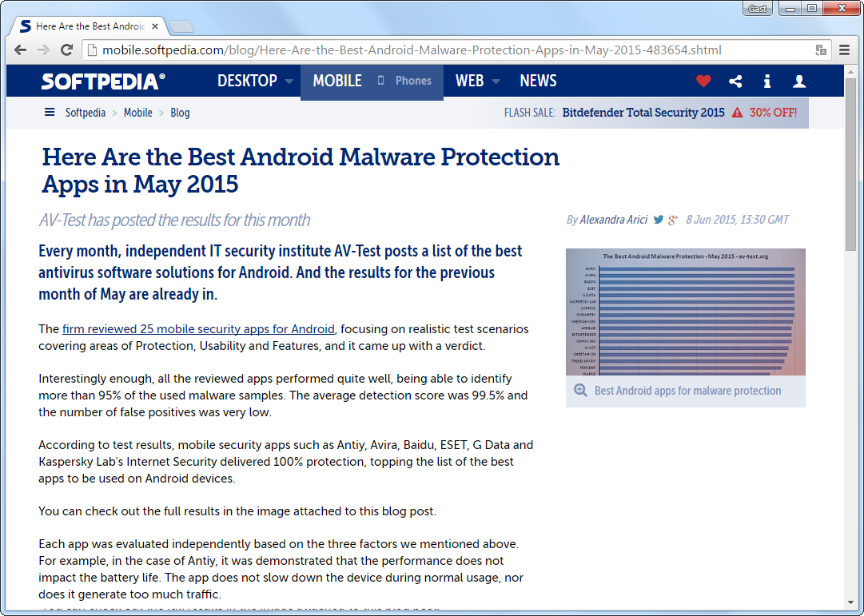Viewport: 864px width, 616px height.
Task: Click Alexandra Arici author name
Action: 613,220
